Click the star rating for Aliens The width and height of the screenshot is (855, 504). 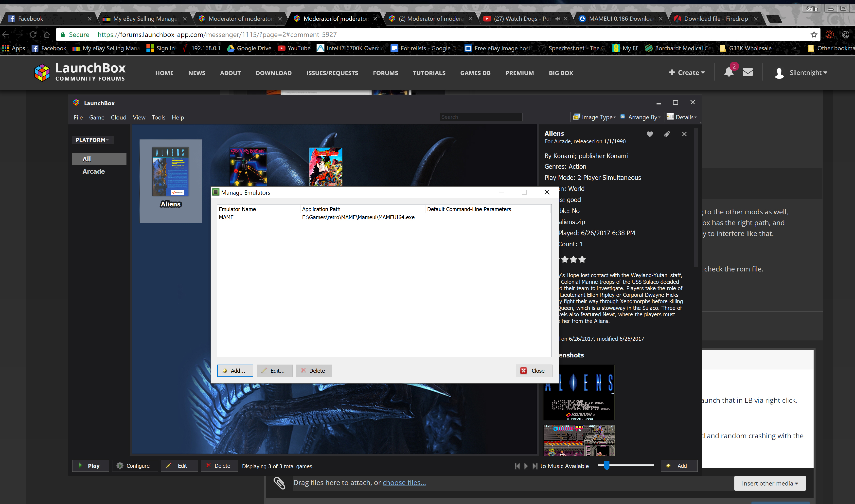(x=573, y=259)
